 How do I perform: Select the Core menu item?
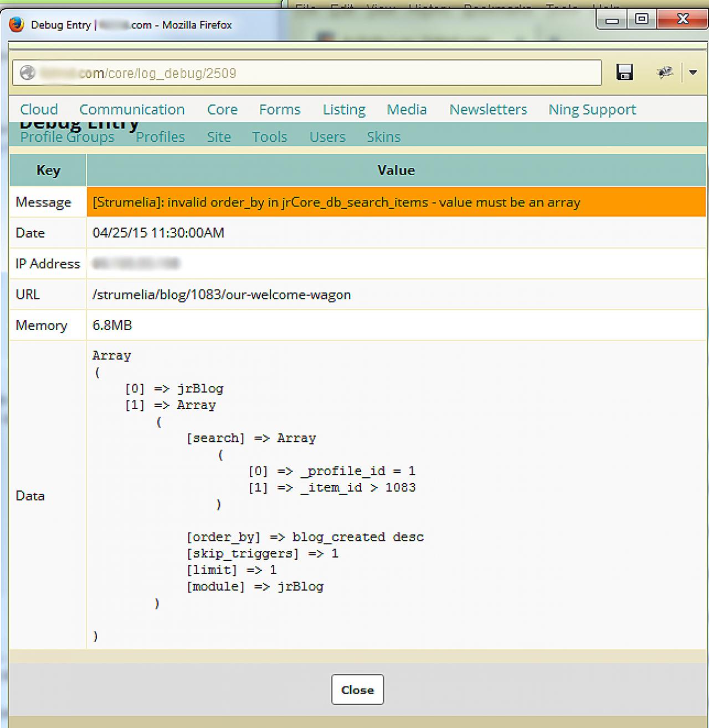(x=222, y=110)
